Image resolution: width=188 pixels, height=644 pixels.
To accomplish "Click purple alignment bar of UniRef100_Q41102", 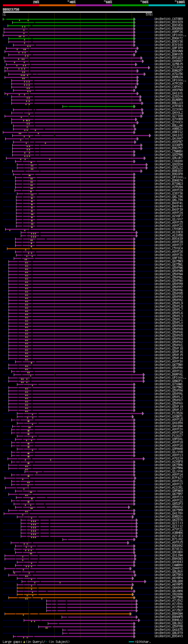I will (x=82, y=135).
